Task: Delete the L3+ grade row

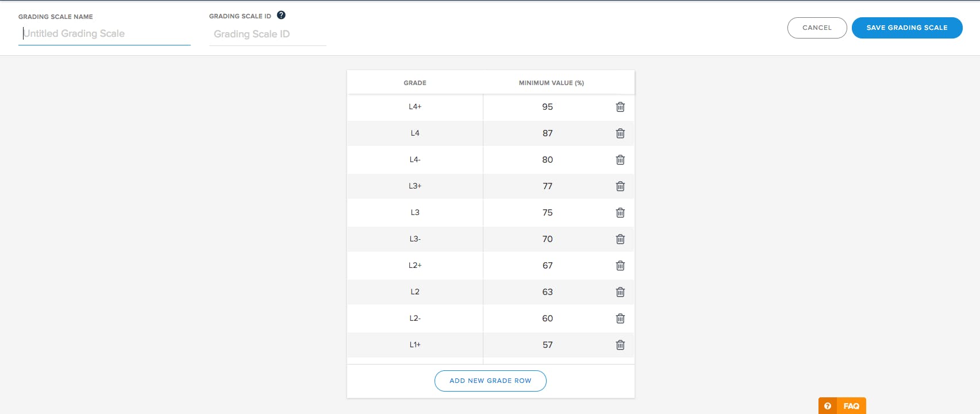Action: (620, 186)
